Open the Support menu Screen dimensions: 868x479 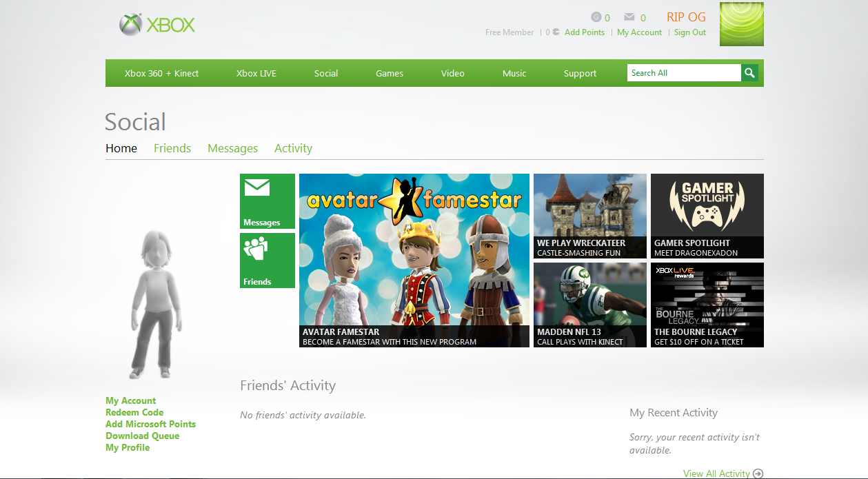580,73
